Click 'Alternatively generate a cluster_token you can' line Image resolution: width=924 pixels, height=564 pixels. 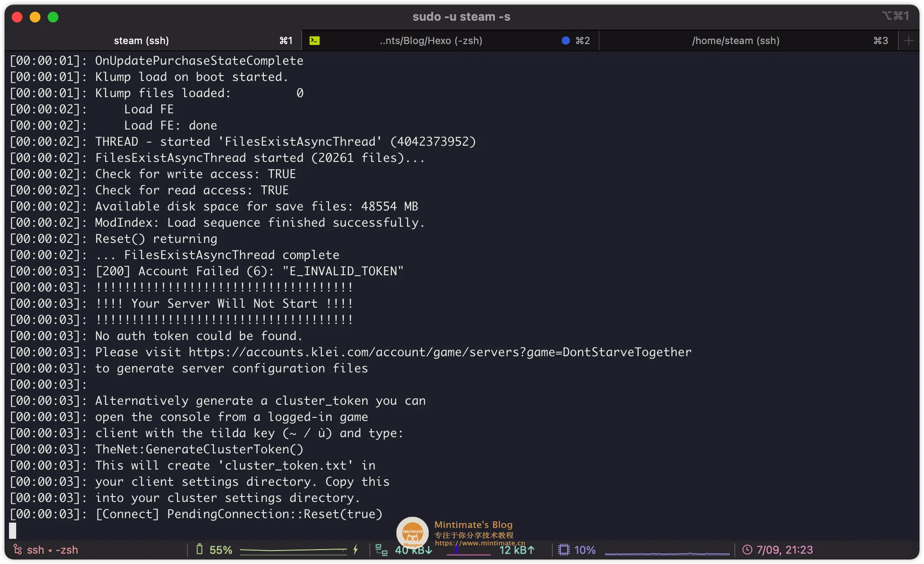click(260, 401)
